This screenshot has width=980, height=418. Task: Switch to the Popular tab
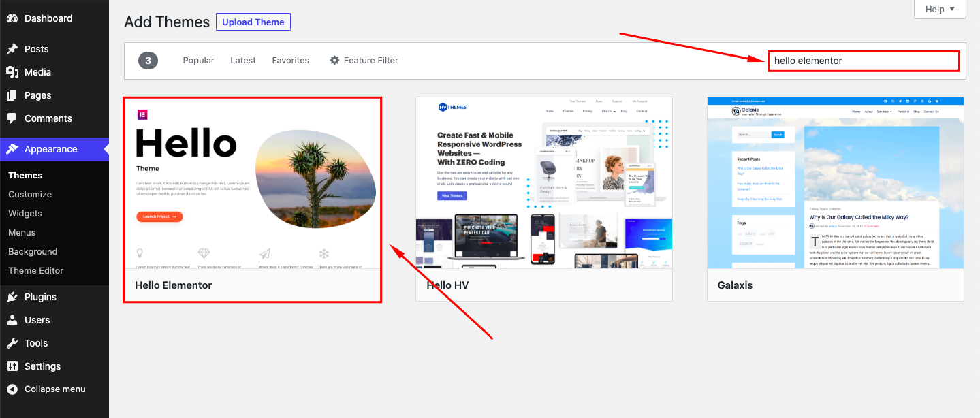198,60
